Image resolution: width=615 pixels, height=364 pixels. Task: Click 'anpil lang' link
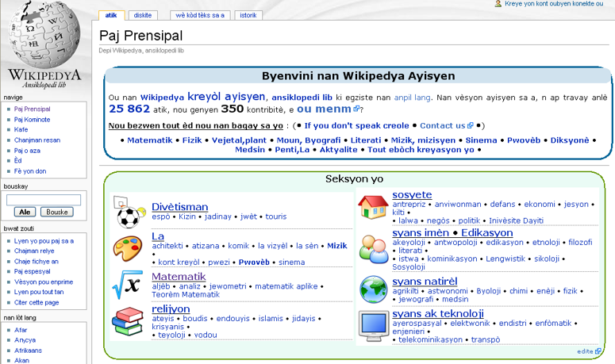(412, 98)
